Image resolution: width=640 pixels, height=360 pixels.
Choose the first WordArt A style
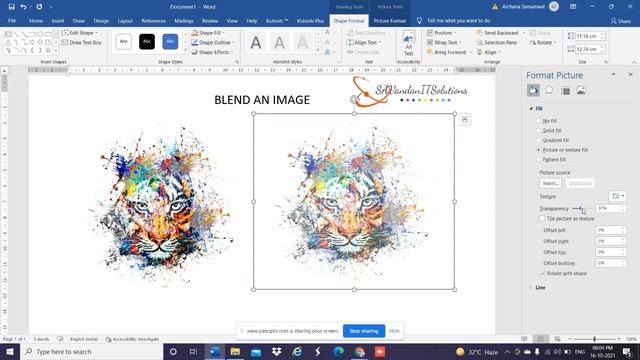pyautogui.click(x=256, y=42)
